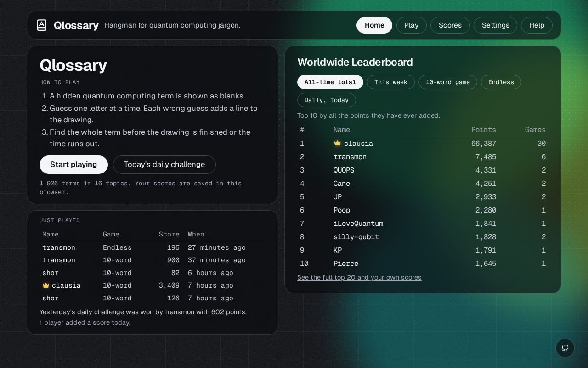Click the leaderboard entry transmon at rank 2
Viewport: 588px width, 368px height.
coord(423,157)
